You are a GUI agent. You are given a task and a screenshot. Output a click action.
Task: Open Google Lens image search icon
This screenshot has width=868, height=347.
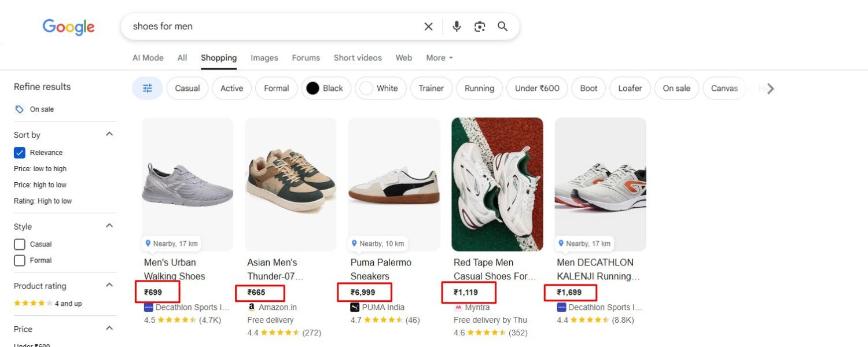pos(480,26)
